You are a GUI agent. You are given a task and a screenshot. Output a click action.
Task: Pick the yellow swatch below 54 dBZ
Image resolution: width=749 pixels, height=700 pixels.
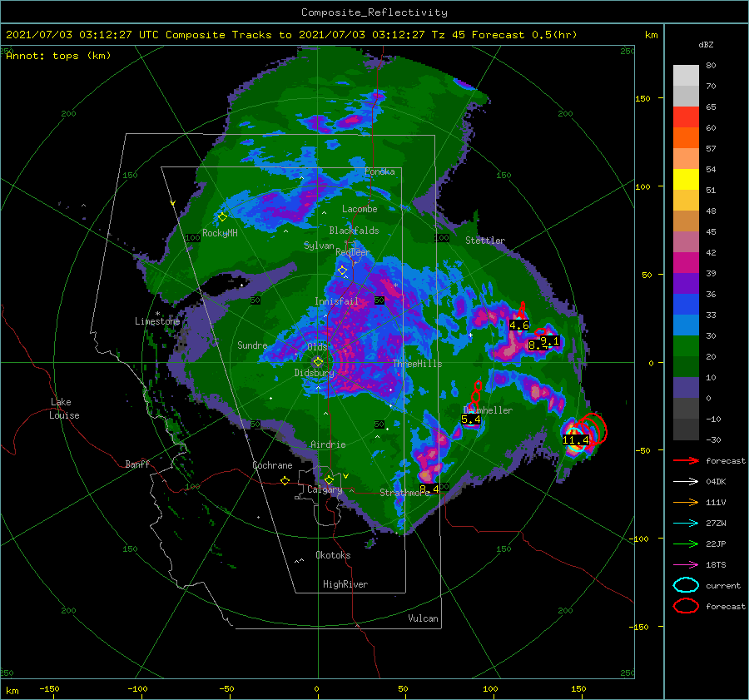(686, 179)
